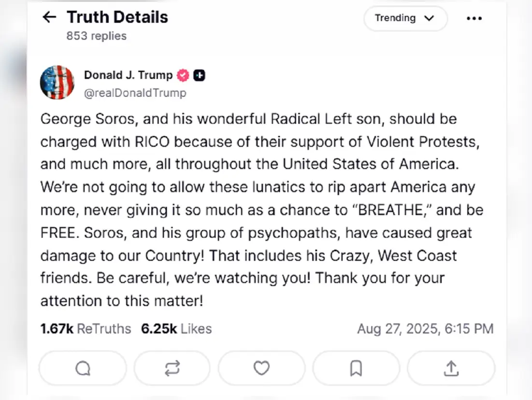View the 6.25k Likes list
This screenshot has width=532, height=400.
(176, 329)
